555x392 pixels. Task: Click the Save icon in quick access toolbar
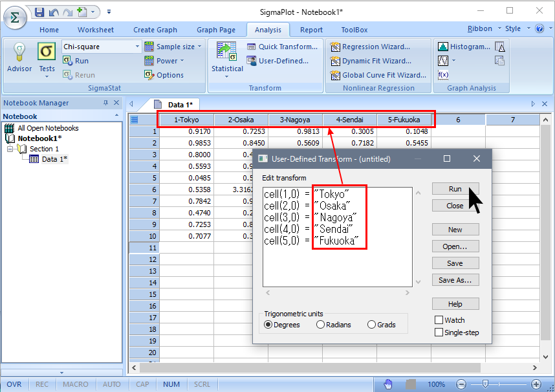click(x=39, y=12)
